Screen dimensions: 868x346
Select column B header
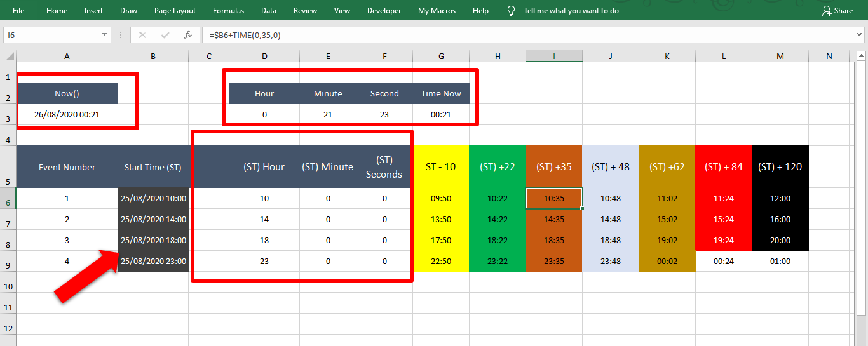tap(153, 56)
